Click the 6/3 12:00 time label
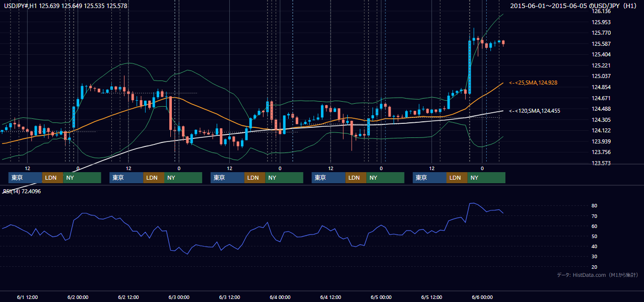The image size is (644, 302). (229, 297)
